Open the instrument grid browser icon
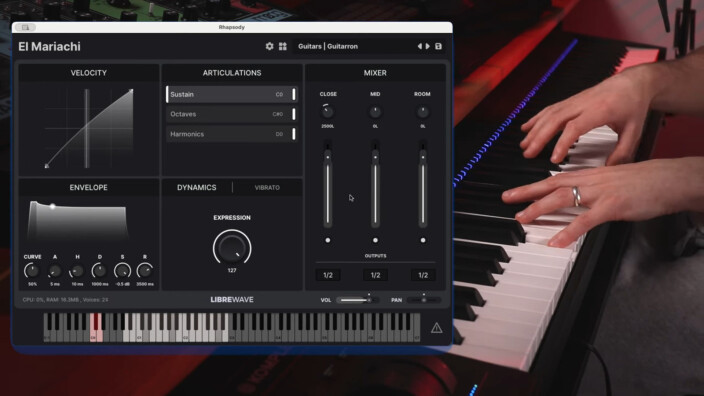Image resolution: width=704 pixels, height=396 pixels. (282, 46)
